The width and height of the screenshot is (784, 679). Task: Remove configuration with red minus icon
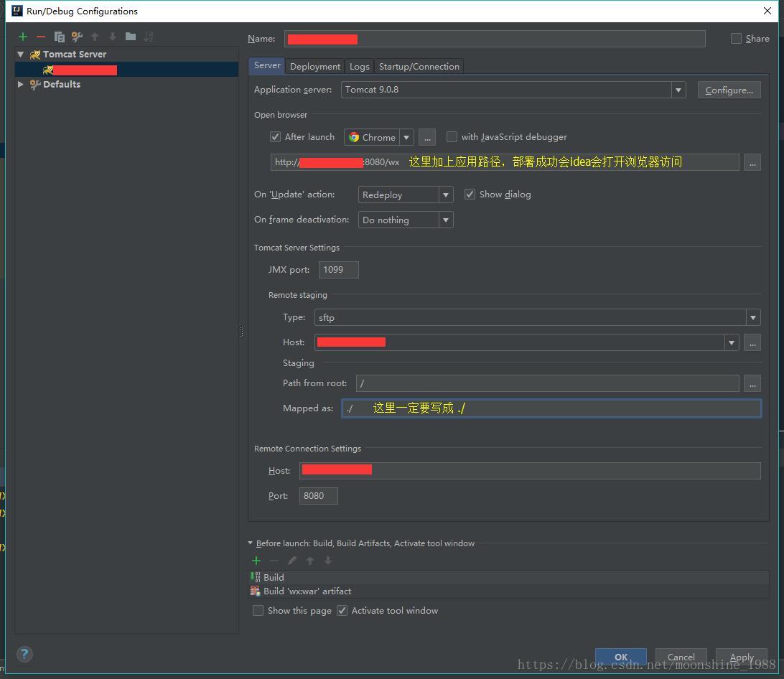(x=40, y=37)
